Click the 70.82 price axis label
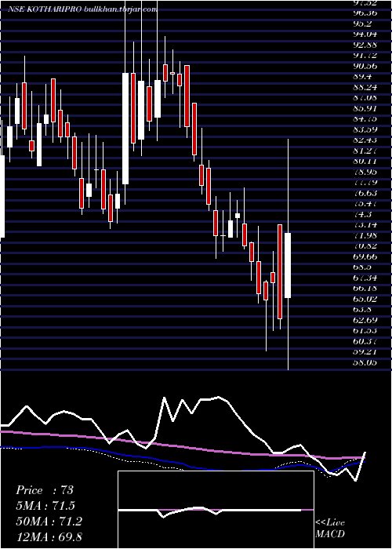The width and height of the screenshot is (392, 549). (365, 245)
